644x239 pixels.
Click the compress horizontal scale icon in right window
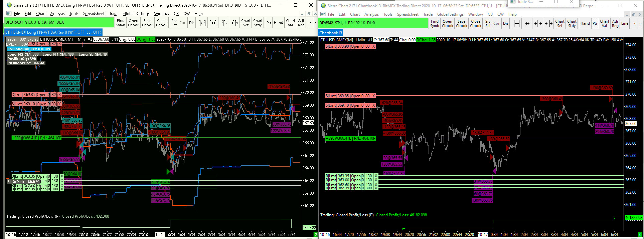click(x=538, y=23)
